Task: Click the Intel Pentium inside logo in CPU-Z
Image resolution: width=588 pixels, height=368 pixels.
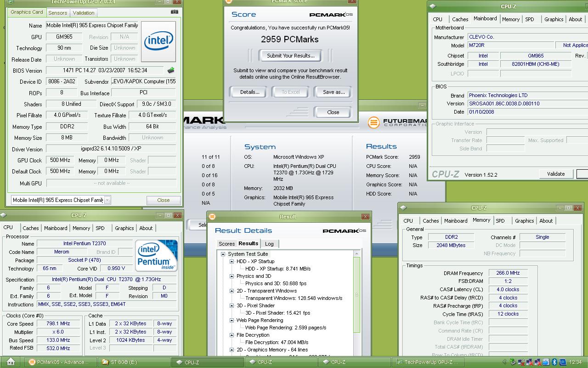Action: pos(156,255)
